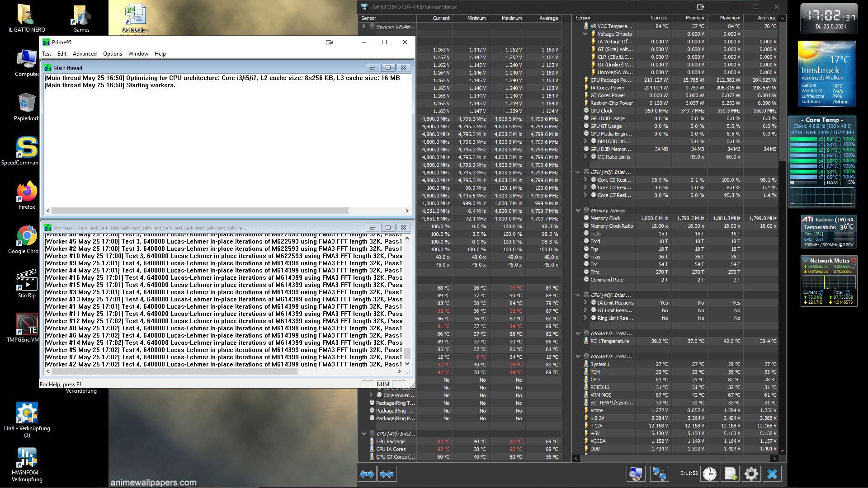Screen dimensions: 868x488
Task: Select the Computer desktop icon
Action: [27, 63]
